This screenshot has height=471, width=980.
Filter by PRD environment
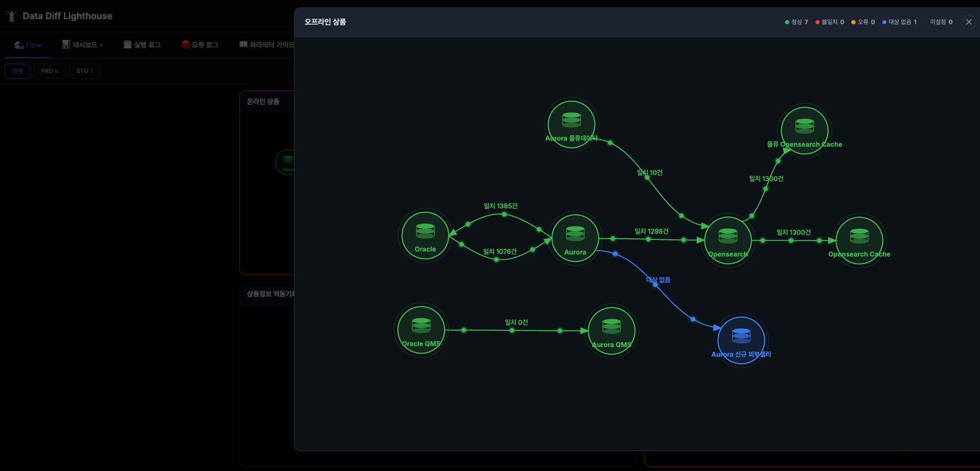(x=50, y=71)
